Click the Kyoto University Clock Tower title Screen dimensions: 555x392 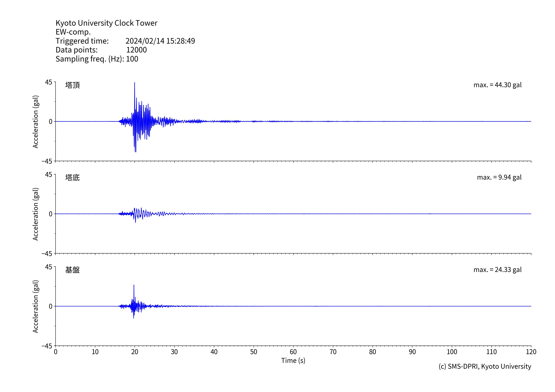click(106, 23)
